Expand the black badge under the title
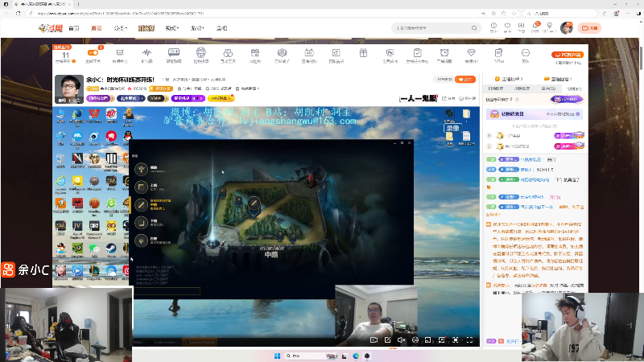Image resolution: width=644 pixels, height=362 pixels. coord(158,98)
